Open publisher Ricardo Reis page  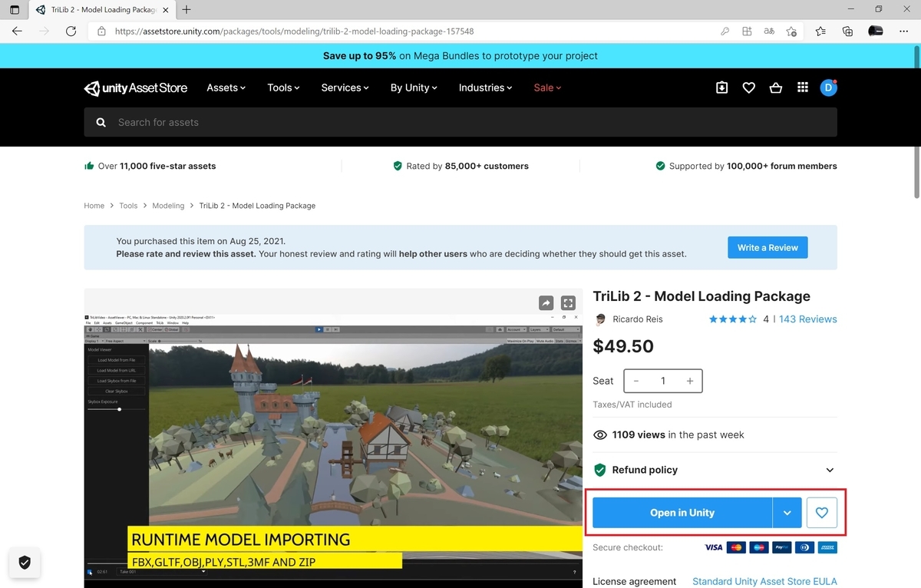(x=637, y=319)
